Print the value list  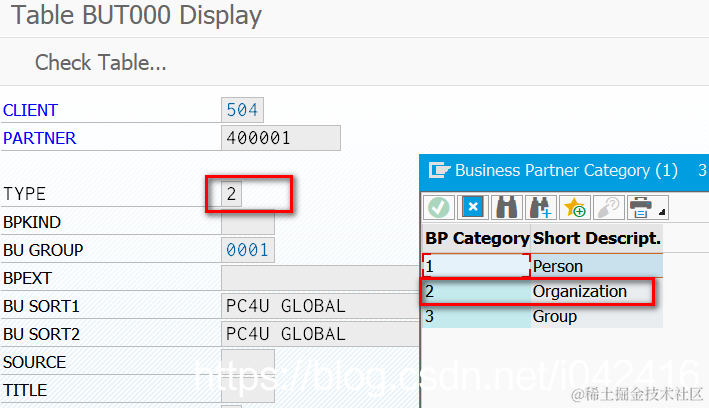pos(641,208)
